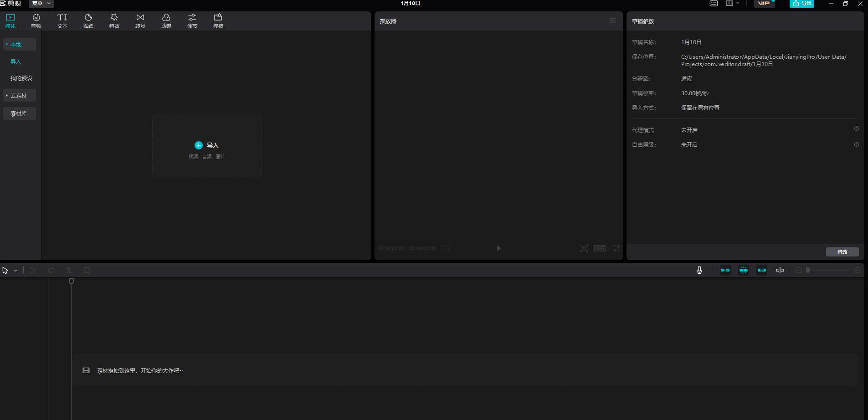Enter fullscreen preview mode
This screenshot has width=868, height=420.
coord(616,248)
